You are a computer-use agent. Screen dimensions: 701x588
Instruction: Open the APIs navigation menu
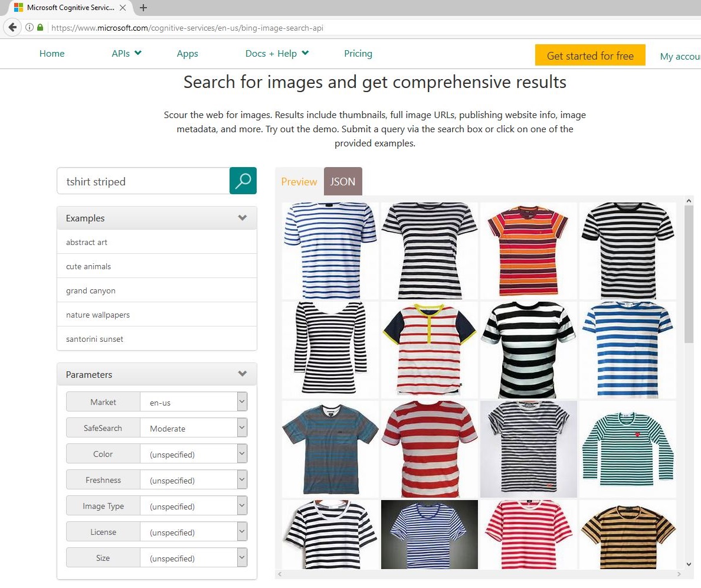pos(126,53)
